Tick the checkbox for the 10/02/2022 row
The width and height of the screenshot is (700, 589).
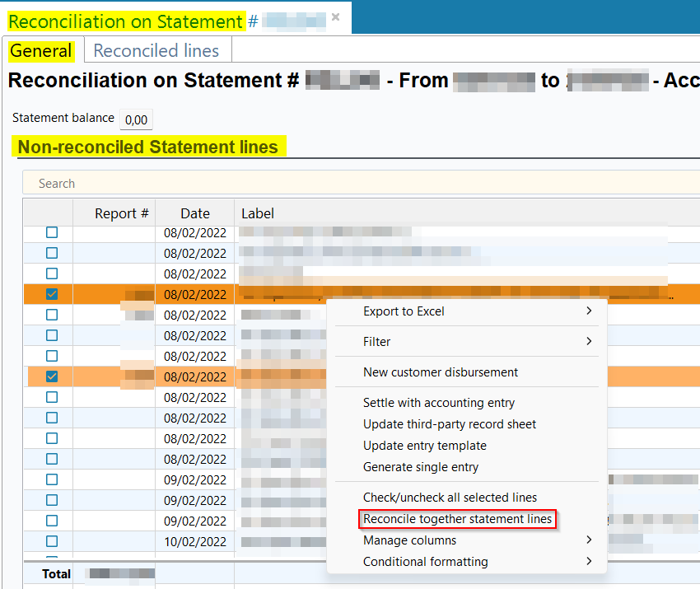click(x=52, y=541)
